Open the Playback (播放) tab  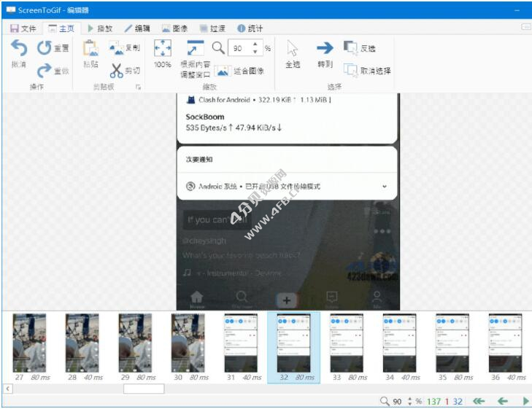coord(99,28)
